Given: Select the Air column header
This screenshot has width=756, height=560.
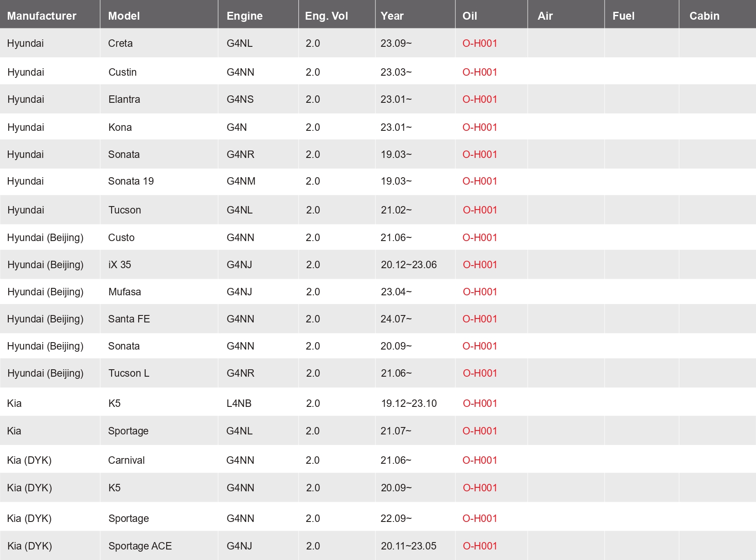Looking at the screenshot, I should point(545,16).
